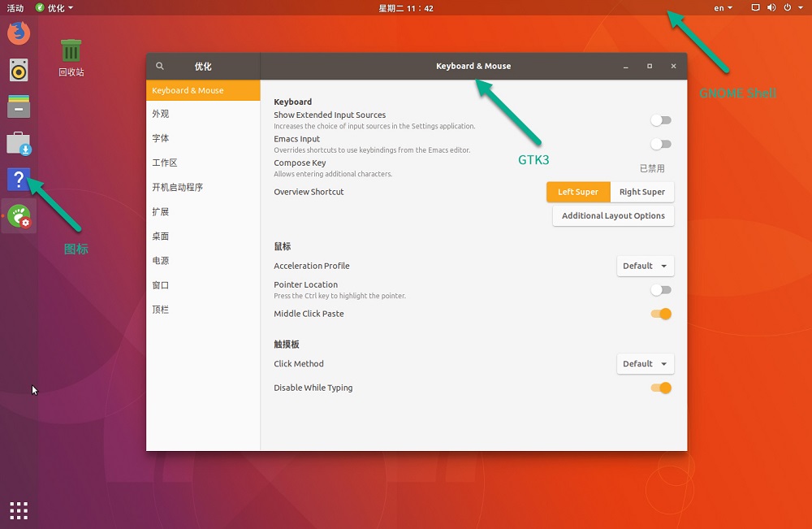Open the Files manager dock icon

pyautogui.click(x=19, y=106)
